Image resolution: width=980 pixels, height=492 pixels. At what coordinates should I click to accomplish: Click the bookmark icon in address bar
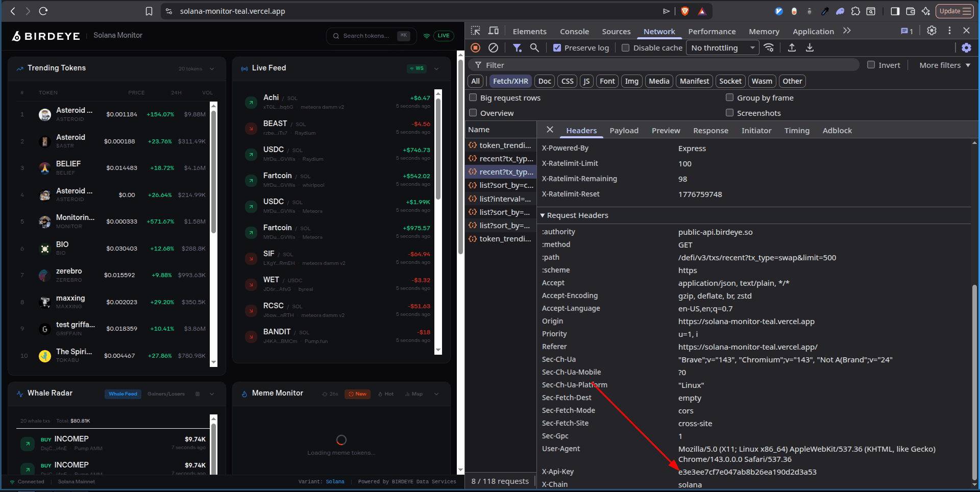pyautogui.click(x=149, y=11)
